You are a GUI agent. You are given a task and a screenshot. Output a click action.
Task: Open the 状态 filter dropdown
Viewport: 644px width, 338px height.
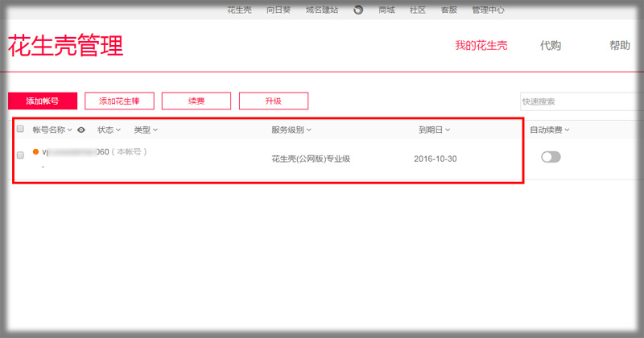pos(109,130)
